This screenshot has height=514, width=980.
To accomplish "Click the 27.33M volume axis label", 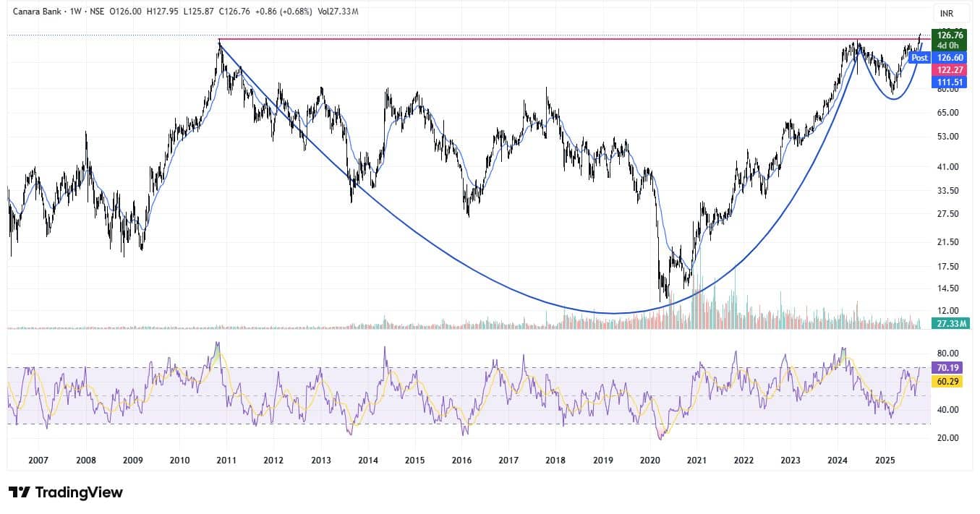I will [x=950, y=323].
